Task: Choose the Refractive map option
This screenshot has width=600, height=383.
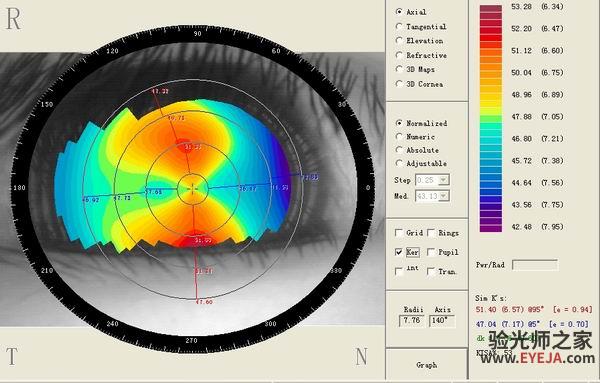Action: point(399,55)
